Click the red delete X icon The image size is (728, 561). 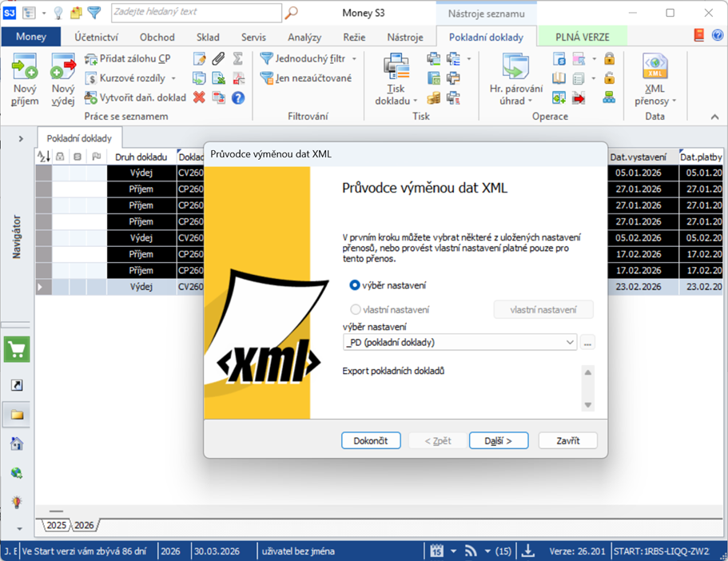(x=199, y=97)
